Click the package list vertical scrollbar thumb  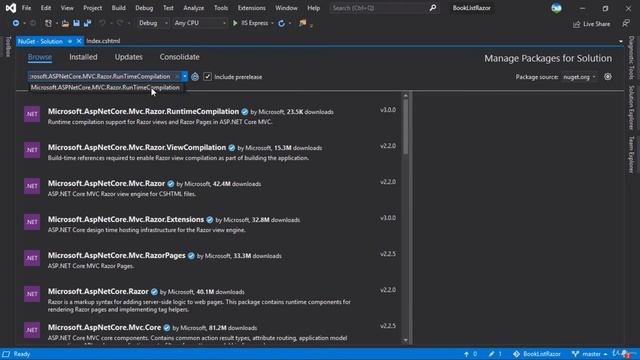(405, 127)
